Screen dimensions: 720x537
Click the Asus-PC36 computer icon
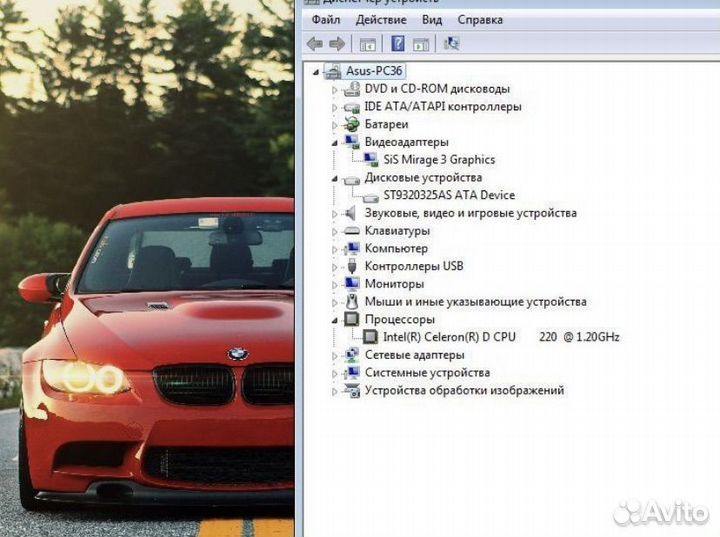[x=333, y=71]
